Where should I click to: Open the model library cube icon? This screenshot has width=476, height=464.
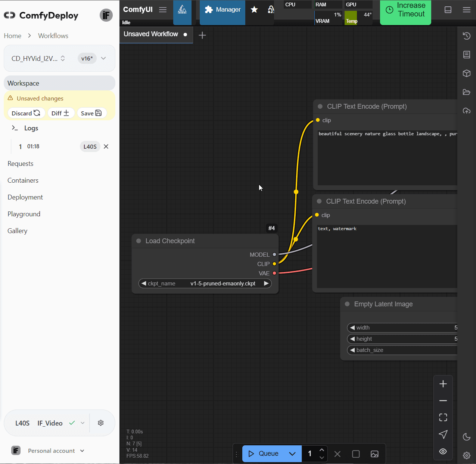point(467,73)
